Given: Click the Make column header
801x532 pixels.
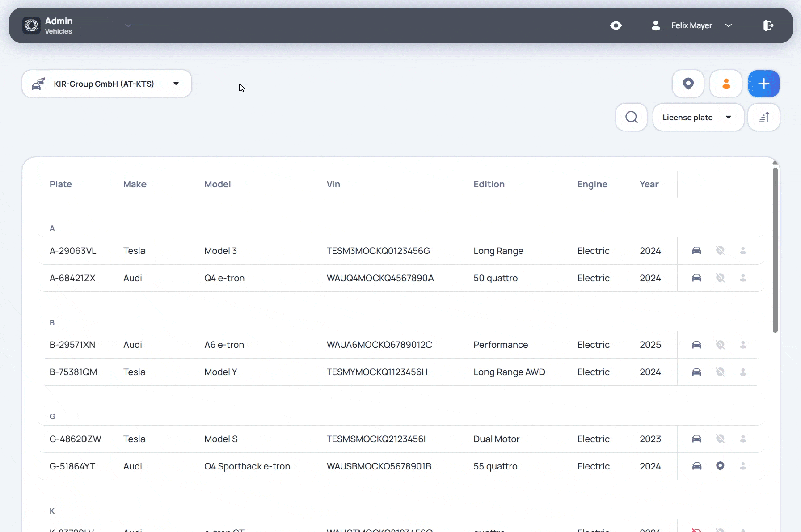Looking at the screenshot, I should tap(135, 184).
